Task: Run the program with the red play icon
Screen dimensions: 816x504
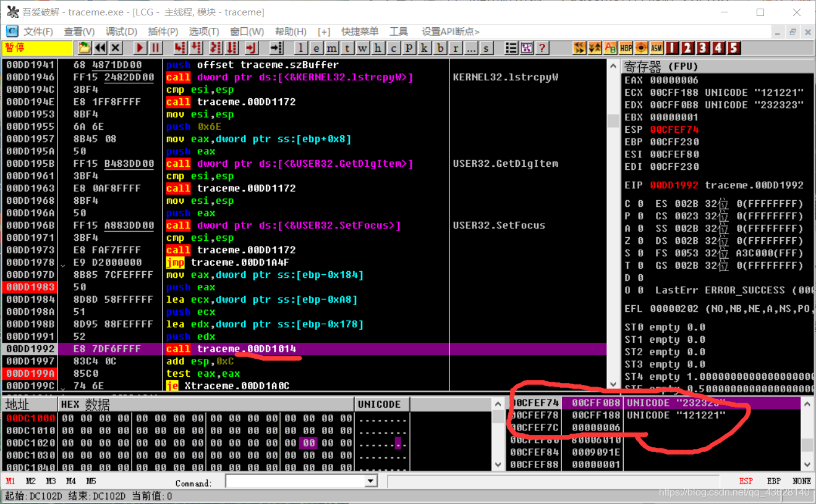Action: (140, 48)
